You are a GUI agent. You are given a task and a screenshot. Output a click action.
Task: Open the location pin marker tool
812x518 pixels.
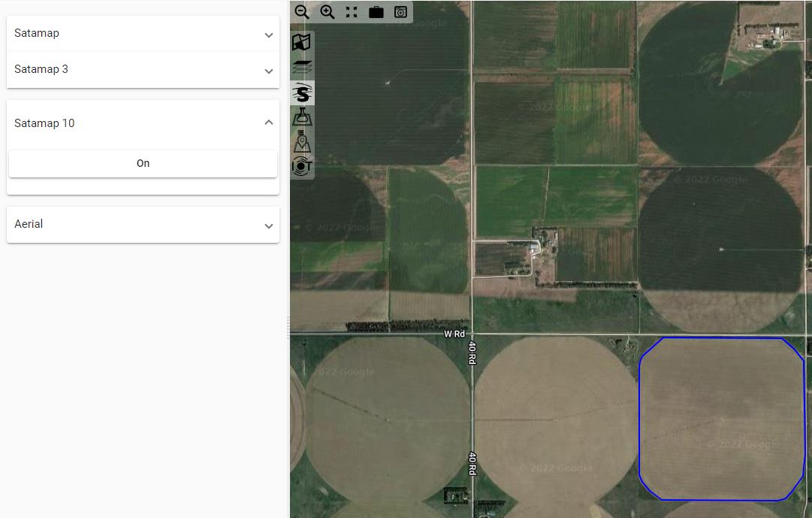[x=302, y=141]
